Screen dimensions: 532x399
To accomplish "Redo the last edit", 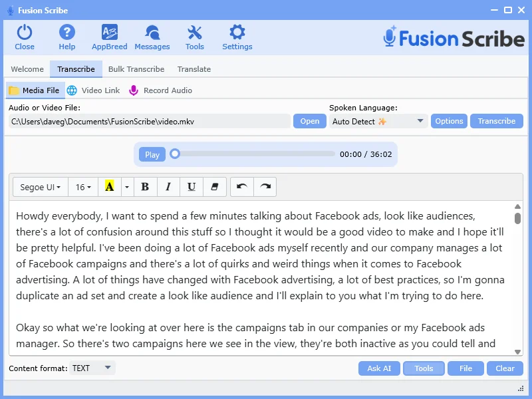I will (265, 187).
